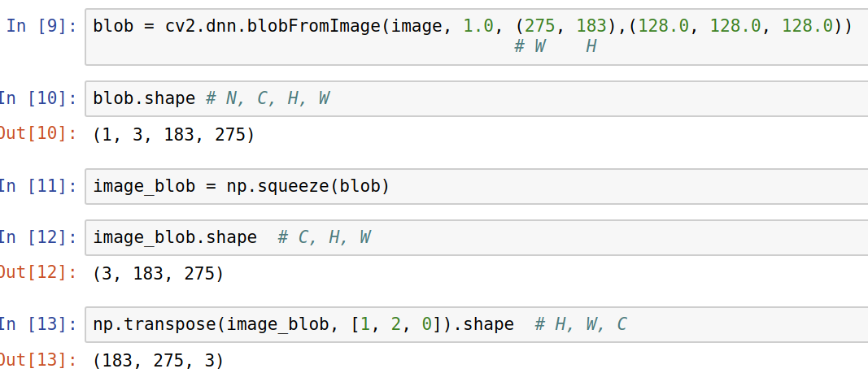Viewport: 868px width, 386px height.
Task: Click the In [10] prompt label
Action: coord(37,98)
